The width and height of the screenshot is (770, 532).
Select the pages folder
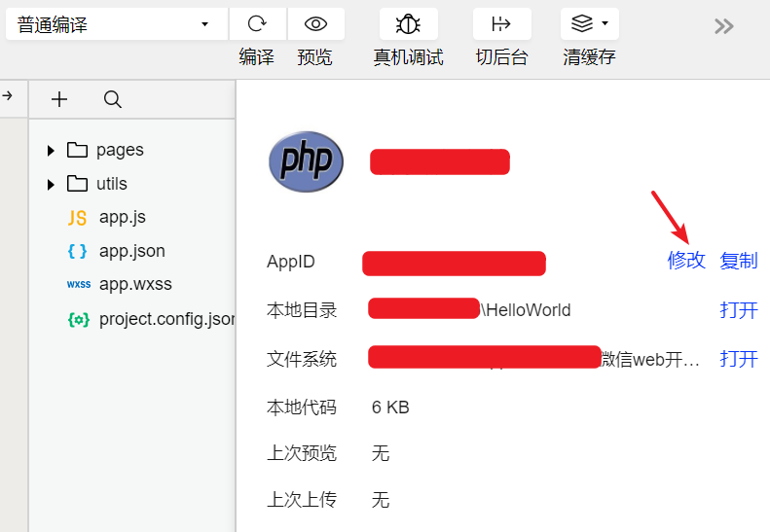(120, 150)
